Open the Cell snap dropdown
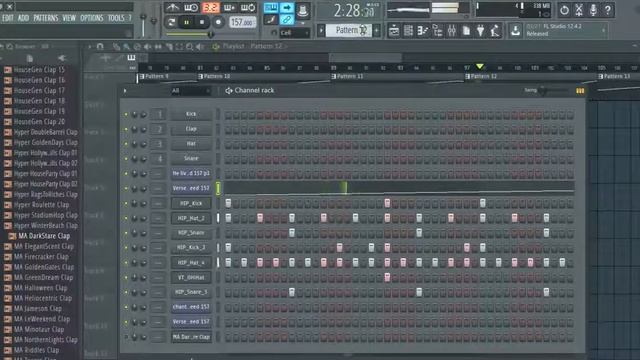Image resolution: width=640 pixels, height=360 pixels. click(295, 33)
